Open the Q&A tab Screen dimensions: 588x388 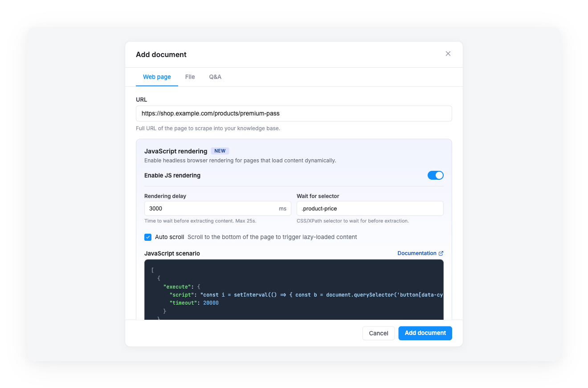click(215, 77)
